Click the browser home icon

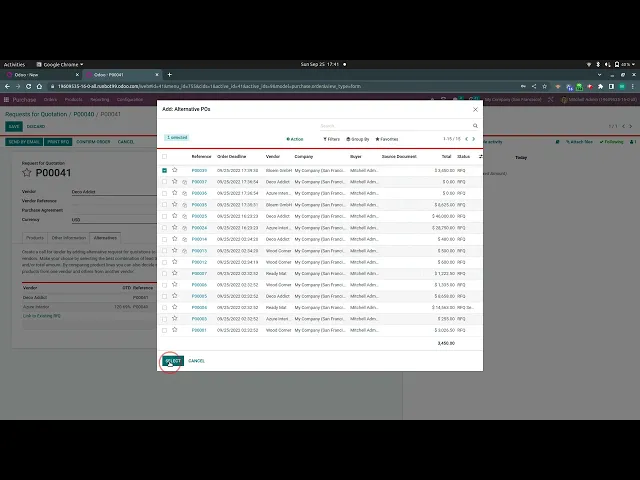pyautogui.click(x=39, y=87)
